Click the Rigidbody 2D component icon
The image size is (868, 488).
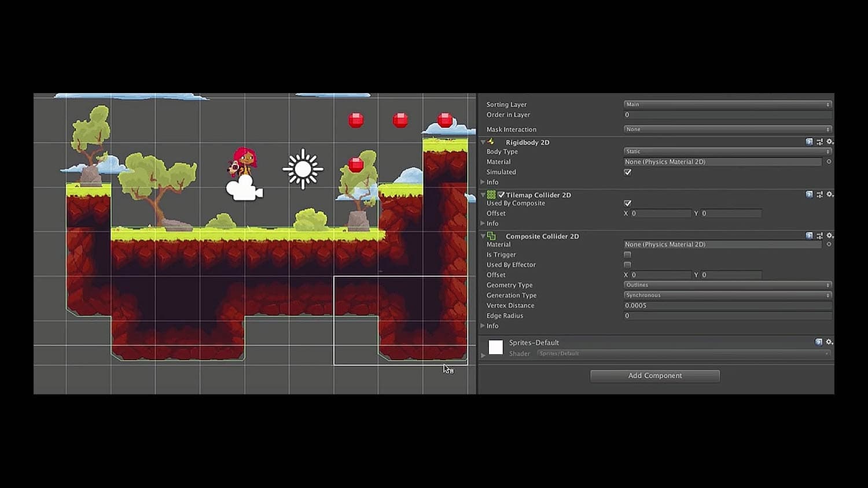point(491,142)
